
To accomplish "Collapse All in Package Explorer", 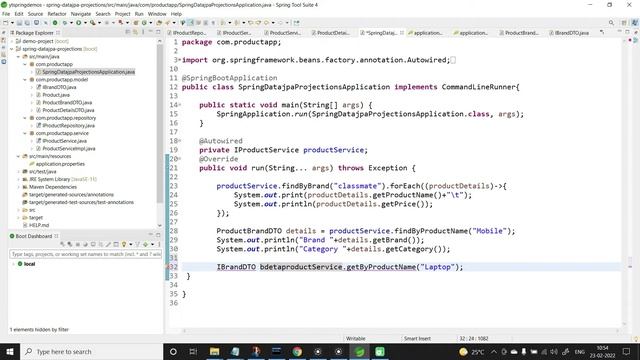I will click(127, 32).
